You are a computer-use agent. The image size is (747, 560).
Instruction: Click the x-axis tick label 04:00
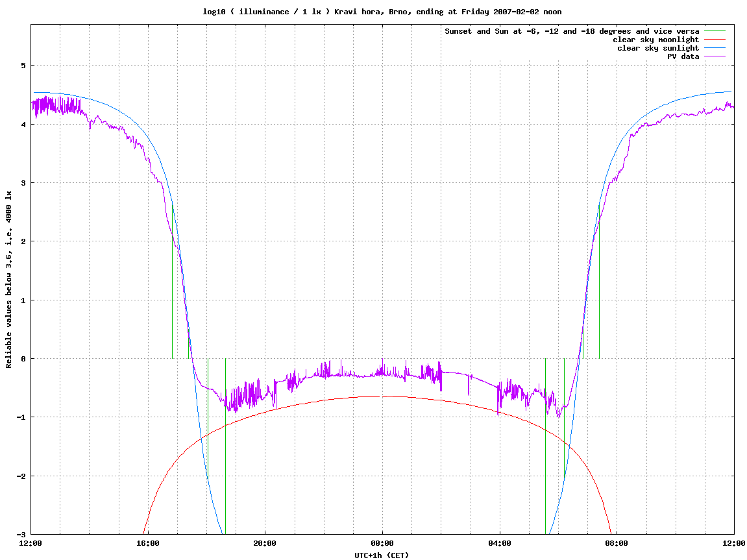point(500,543)
